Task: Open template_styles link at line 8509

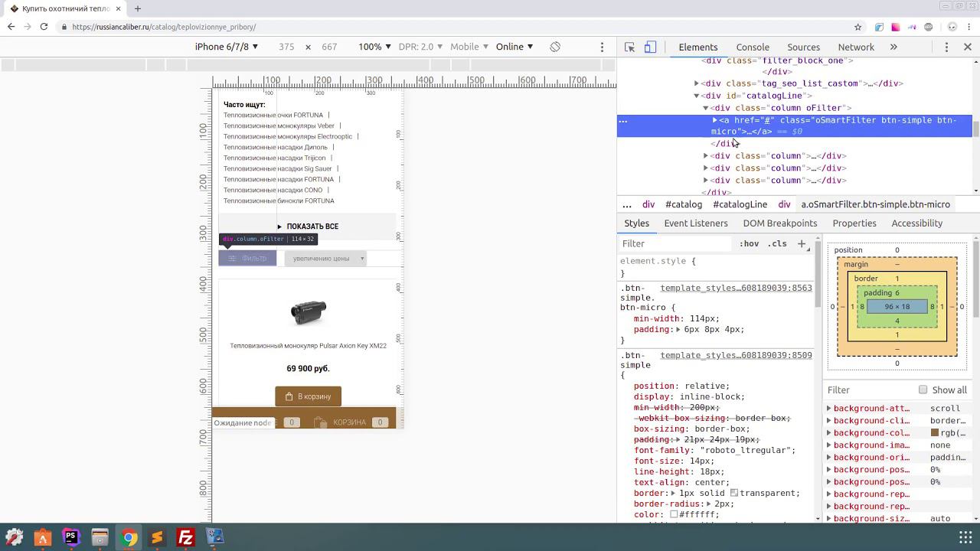Action: coord(736,355)
